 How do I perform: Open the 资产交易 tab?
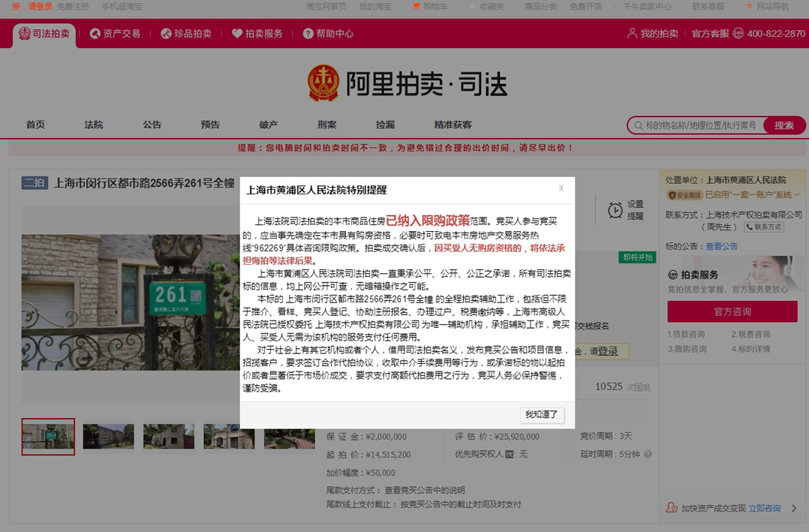tap(115, 34)
